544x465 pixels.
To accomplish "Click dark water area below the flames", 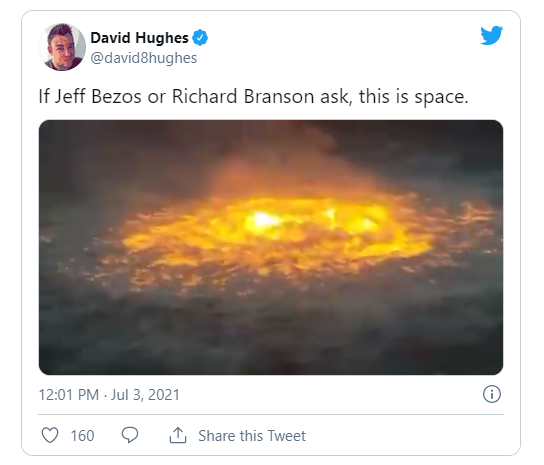I will 271,333.
